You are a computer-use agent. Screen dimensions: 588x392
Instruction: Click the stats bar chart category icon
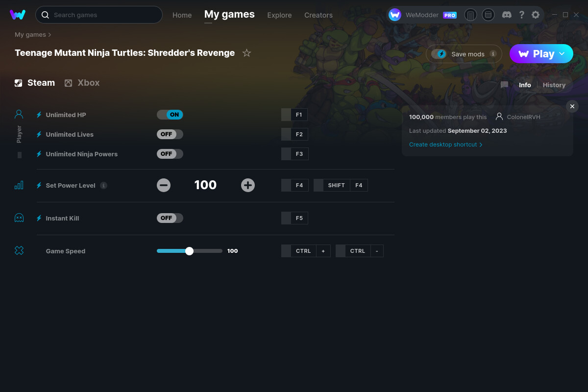[19, 185]
